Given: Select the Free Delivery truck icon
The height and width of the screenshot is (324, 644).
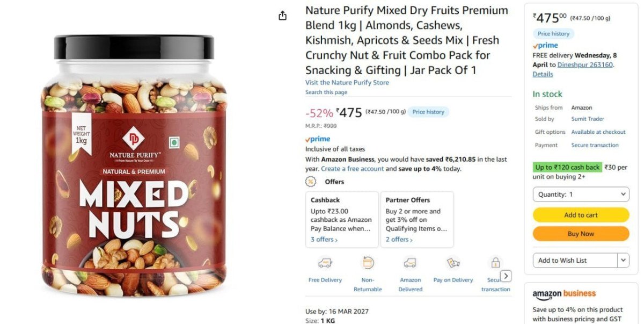Looking at the screenshot, I should tap(325, 263).
